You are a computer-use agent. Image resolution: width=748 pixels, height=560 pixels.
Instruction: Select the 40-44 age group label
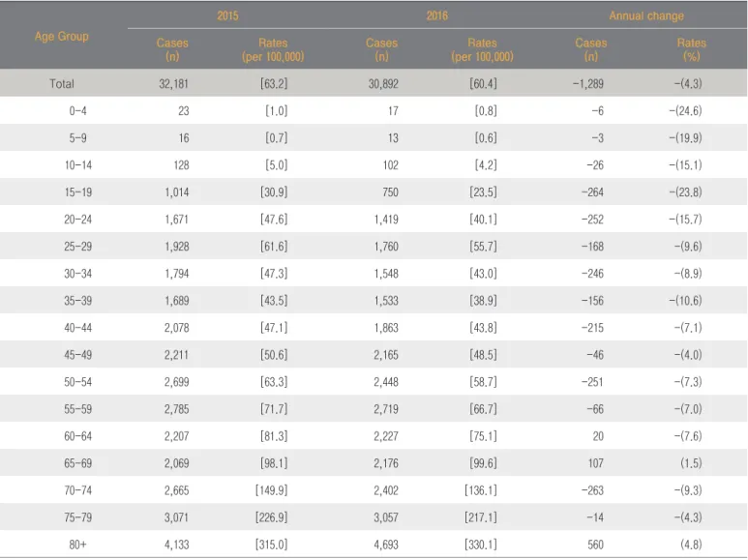tap(77, 328)
